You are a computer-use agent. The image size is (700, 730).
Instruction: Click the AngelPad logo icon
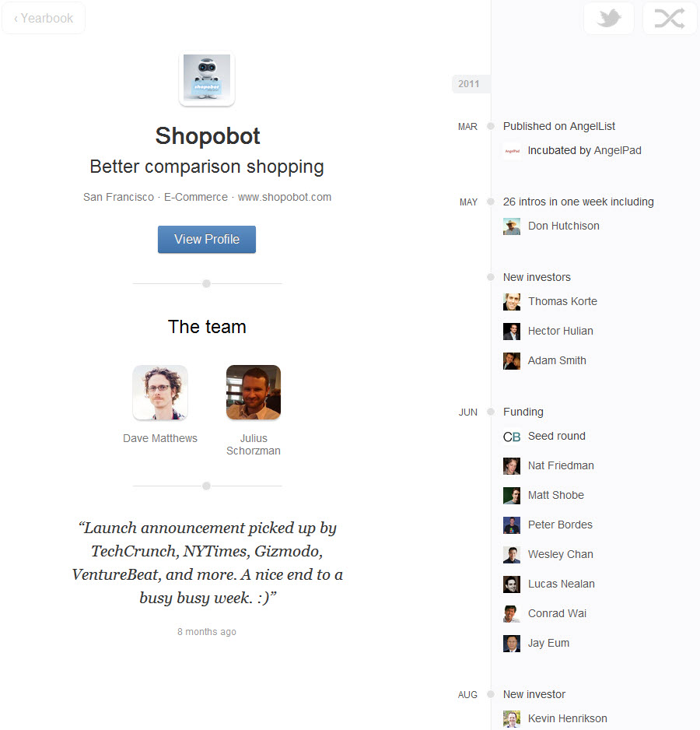pyautogui.click(x=512, y=151)
